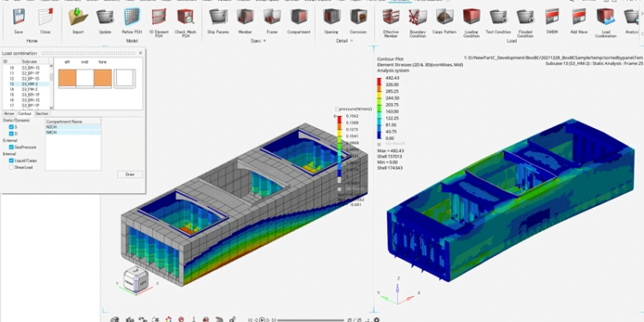Click the subcase list scrollbar down arrow

tap(52, 107)
